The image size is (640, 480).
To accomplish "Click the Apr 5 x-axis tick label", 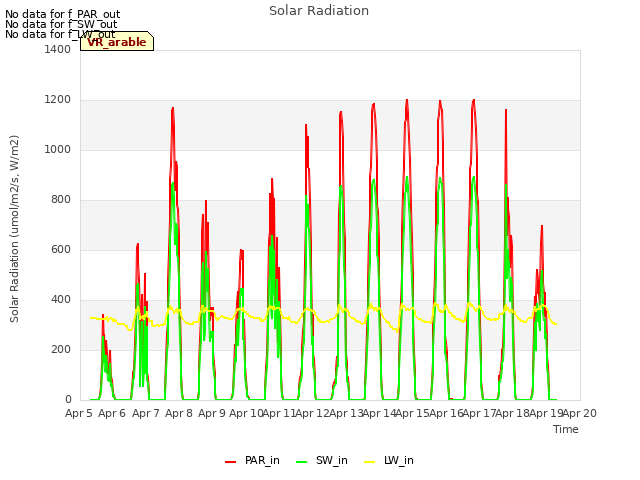I will click(79, 413).
